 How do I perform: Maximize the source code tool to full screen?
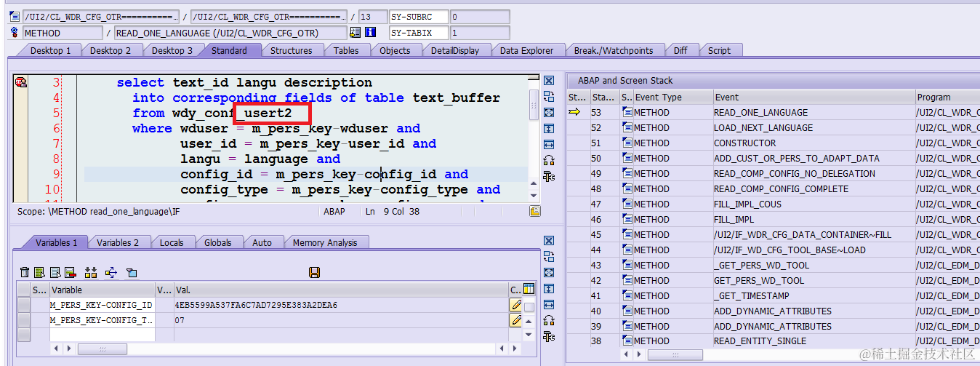(549, 113)
